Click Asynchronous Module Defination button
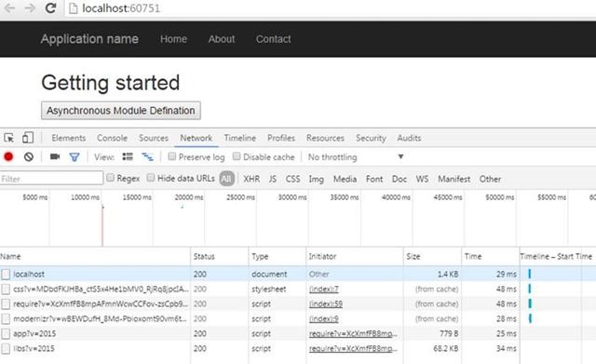596x364 pixels. (x=121, y=111)
